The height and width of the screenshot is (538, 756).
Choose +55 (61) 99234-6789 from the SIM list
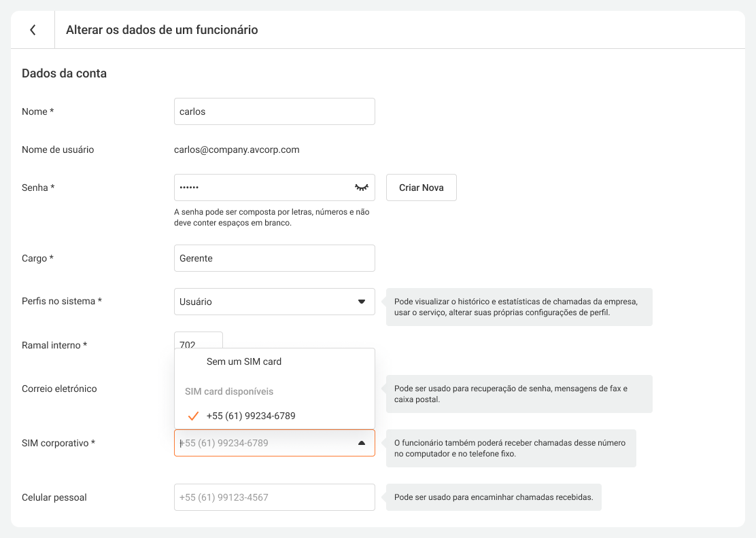tap(251, 416)
